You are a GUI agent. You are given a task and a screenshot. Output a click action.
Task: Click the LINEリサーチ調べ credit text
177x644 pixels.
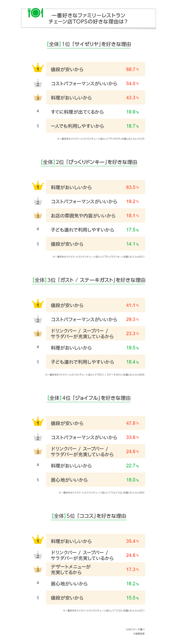coord(135,629)
